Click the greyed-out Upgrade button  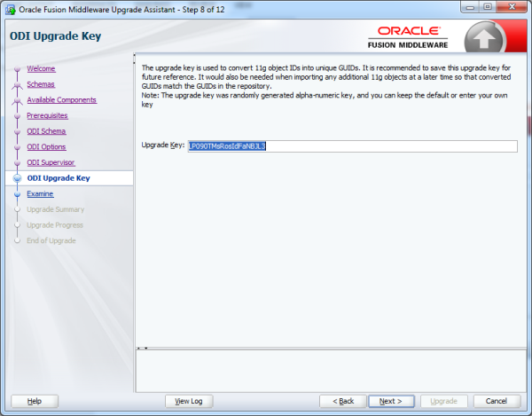(x=444, y=401)
